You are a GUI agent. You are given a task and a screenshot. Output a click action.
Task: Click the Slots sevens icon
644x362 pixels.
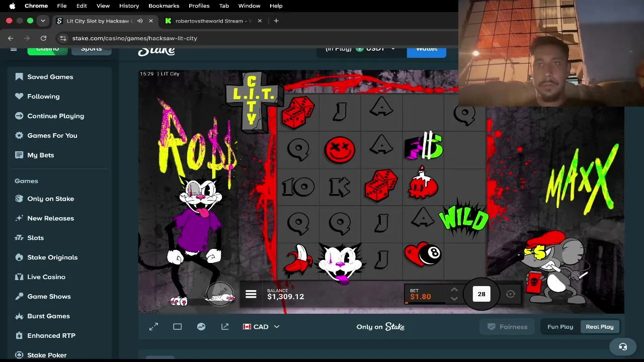(x=19, y=238)
